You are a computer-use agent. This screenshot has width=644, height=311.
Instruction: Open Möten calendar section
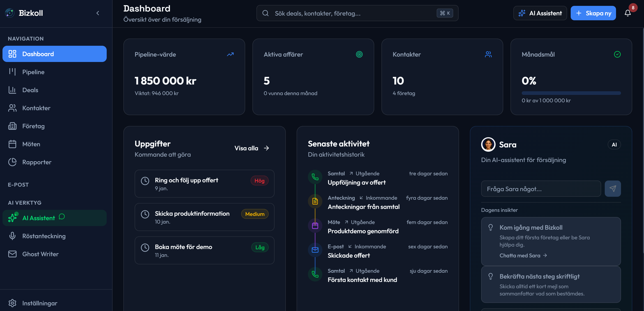coord(31,144)
